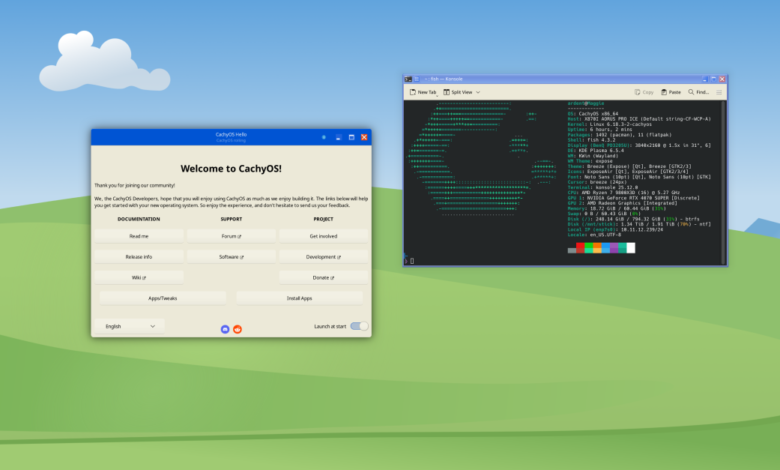Maximize the CachyOS Hello window
This screenshot has height=470, width=780.
pos(352,137)
